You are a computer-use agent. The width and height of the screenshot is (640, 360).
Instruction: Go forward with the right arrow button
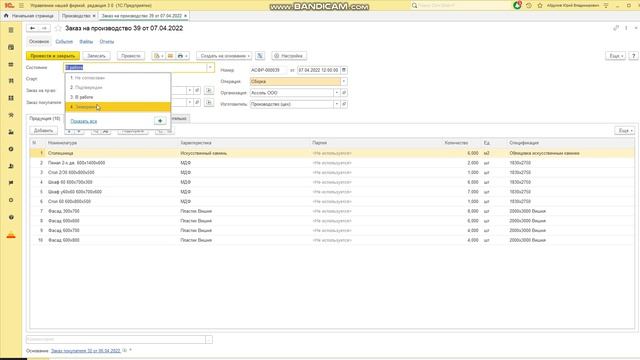pyautogui.click(x=44, y=28)
